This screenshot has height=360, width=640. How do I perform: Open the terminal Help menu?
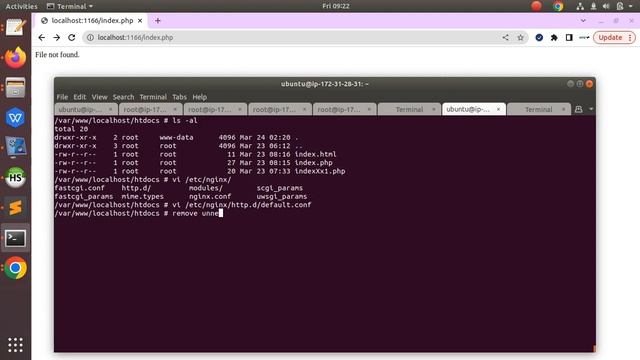coord(200,97)
